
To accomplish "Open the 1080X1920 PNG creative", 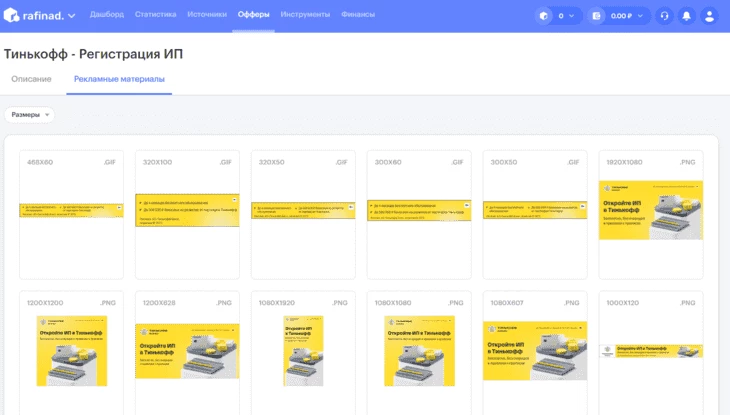I will click(303, 353).
